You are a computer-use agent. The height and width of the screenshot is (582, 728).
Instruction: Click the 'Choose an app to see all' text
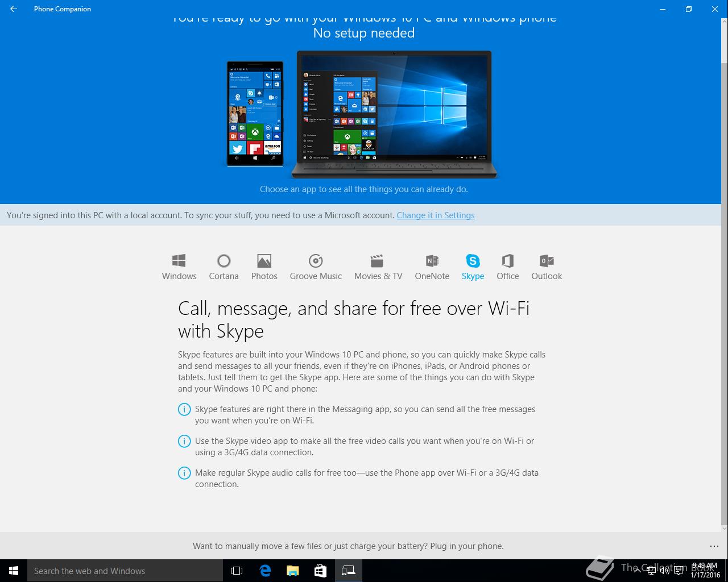[x=364, y=189]
